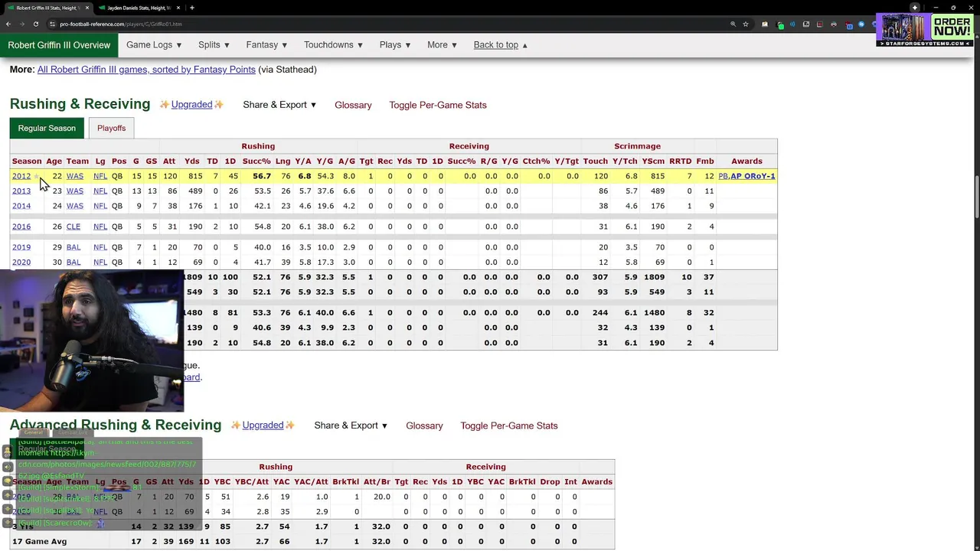The height and width of the screenshot is (551, 980).
Task: Switch to the Playoffs tab
Action: click(111, 128)
